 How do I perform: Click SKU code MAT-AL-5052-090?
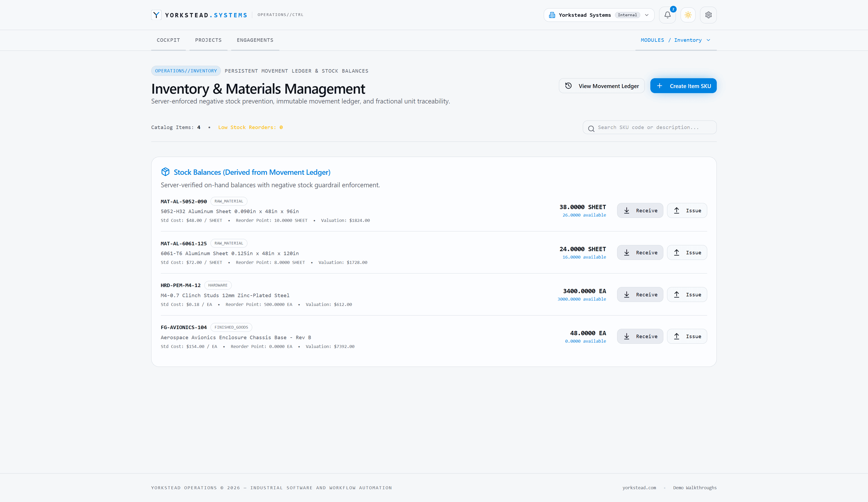tap(184, 201)
